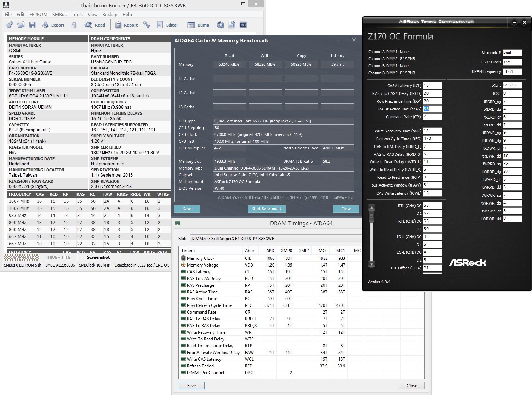
Task: Open the Help menu in Thaiphoon Burner
Action: pos(127,15)
